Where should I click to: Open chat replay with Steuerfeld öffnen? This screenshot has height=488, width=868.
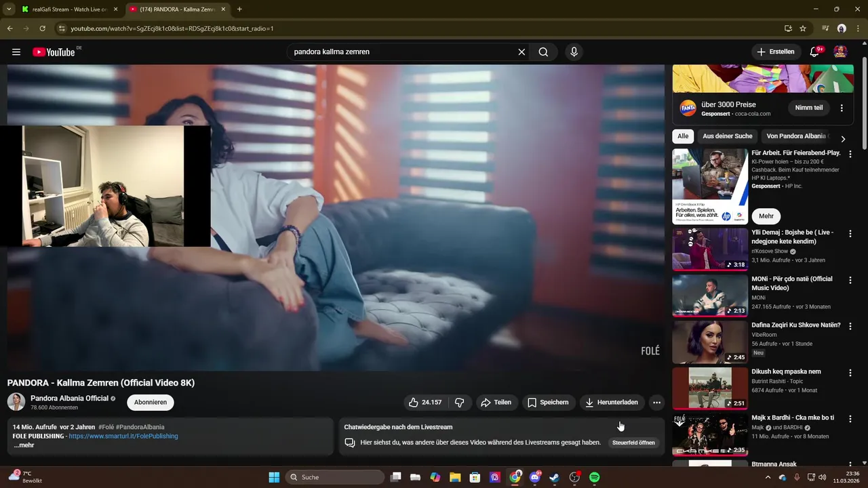point(633,443)
